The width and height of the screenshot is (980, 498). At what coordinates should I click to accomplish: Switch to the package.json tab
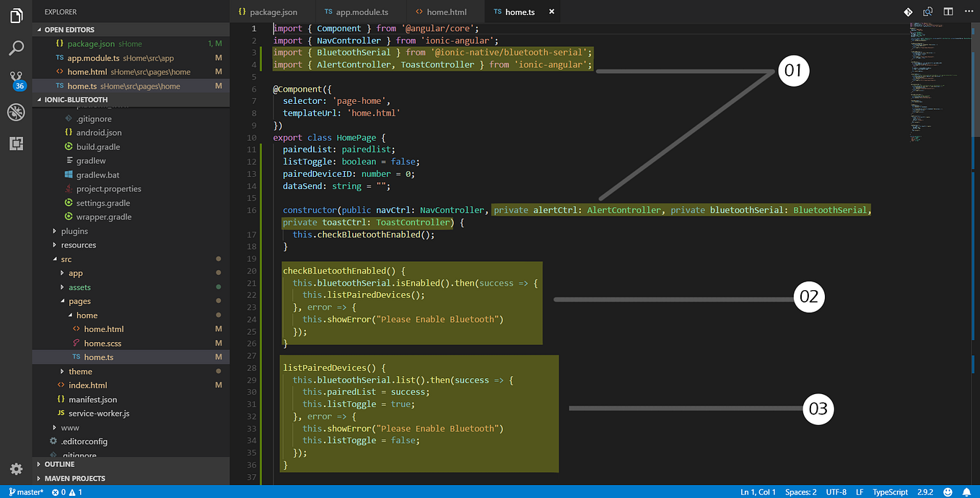(268, 12)
